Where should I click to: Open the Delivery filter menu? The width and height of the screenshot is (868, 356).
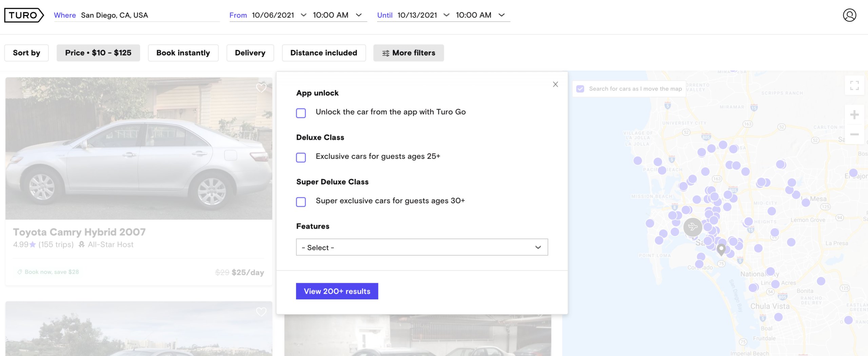tap(250, 53)
